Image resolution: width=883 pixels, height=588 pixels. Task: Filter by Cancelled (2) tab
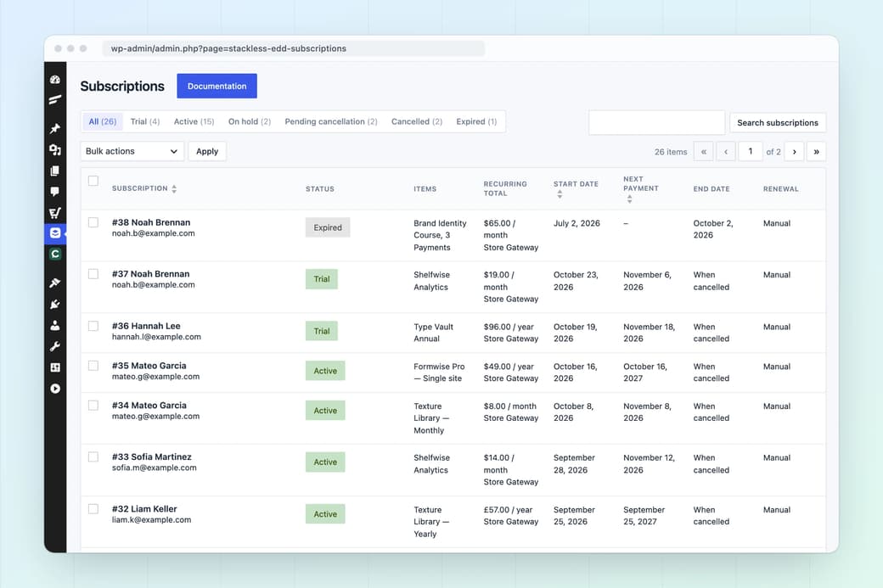417,121
